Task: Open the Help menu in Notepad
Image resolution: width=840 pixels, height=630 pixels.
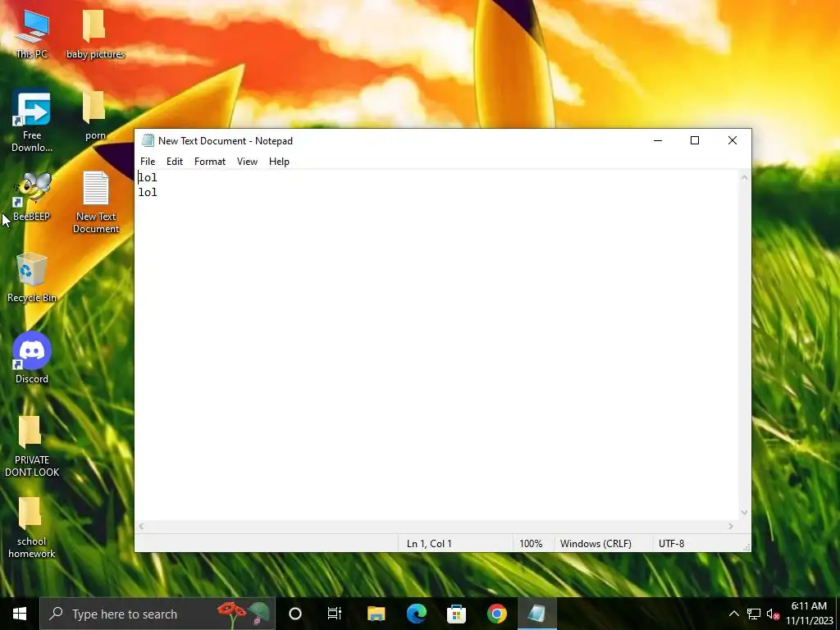Action: (279, 162)
